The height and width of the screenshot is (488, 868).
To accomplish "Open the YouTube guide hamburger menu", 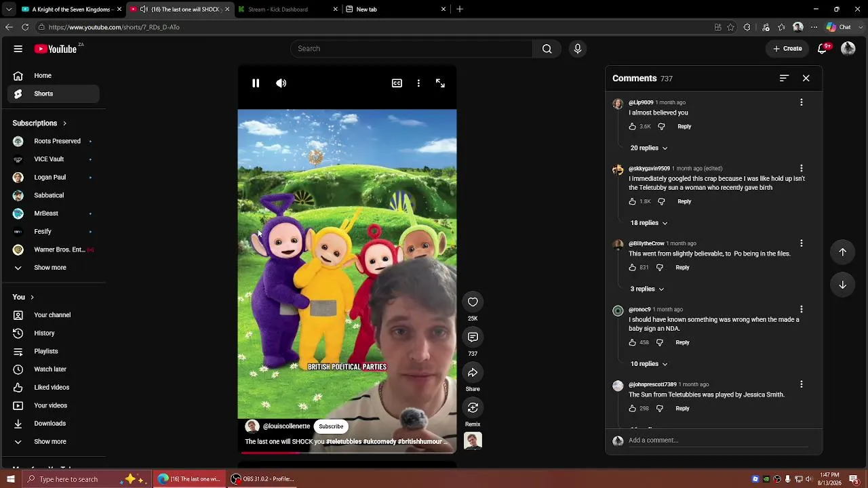I will click(x=18, y=49).
